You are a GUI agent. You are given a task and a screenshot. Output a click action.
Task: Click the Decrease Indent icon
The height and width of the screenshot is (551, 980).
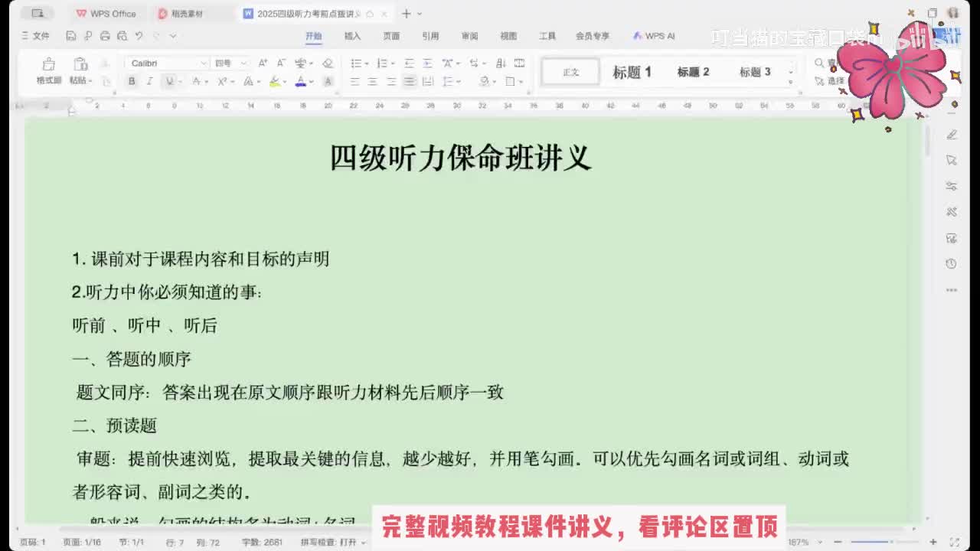click(x=409, y=64)
